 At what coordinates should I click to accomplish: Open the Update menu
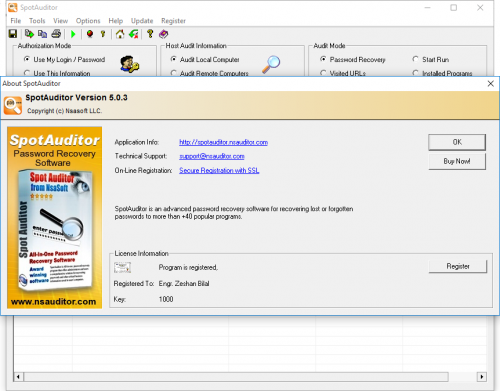coord(142,21)
